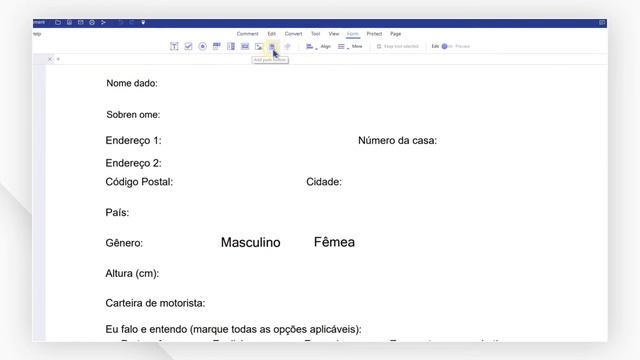Click the 'Número da casa:' label

click(398, 140)
